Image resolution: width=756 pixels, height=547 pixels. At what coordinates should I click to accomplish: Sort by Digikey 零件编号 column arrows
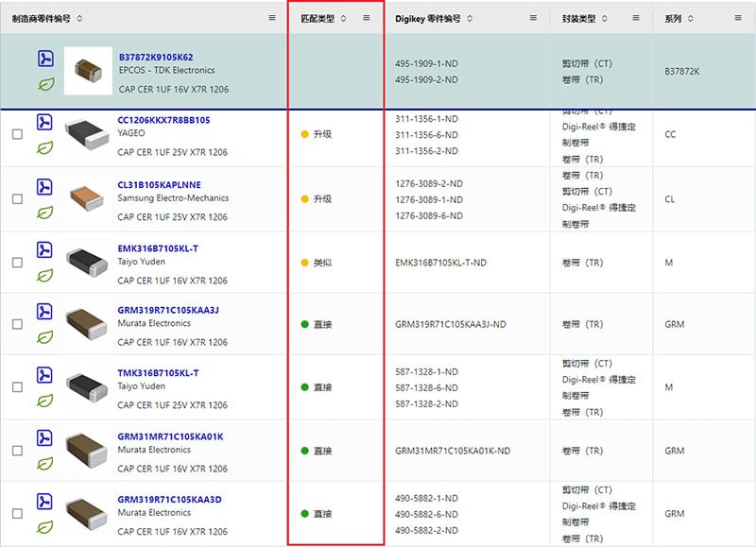(x=470, y=18)
